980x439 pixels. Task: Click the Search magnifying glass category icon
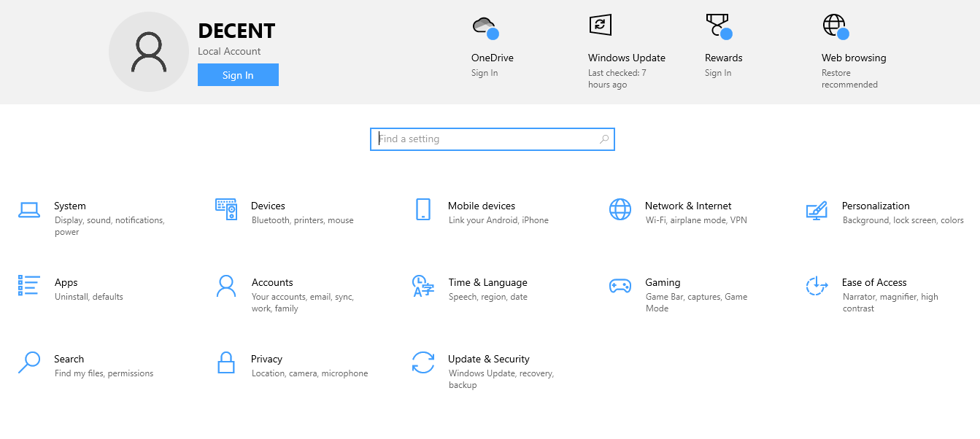(x=29, y=362)
